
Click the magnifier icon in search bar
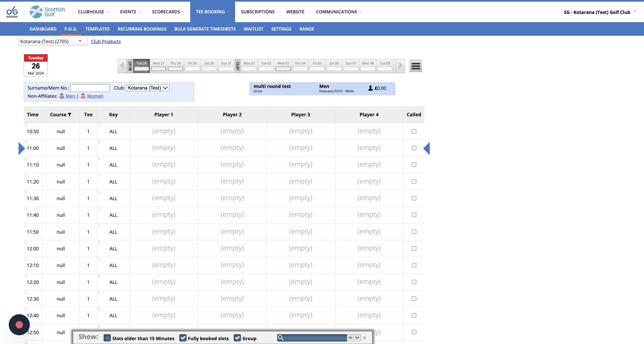click(x=280, y=338)
